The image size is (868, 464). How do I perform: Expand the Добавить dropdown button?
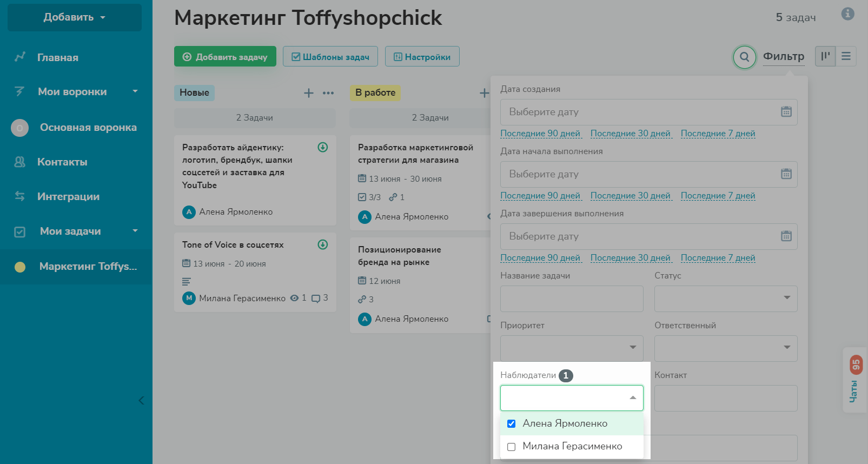coord(75,17)
